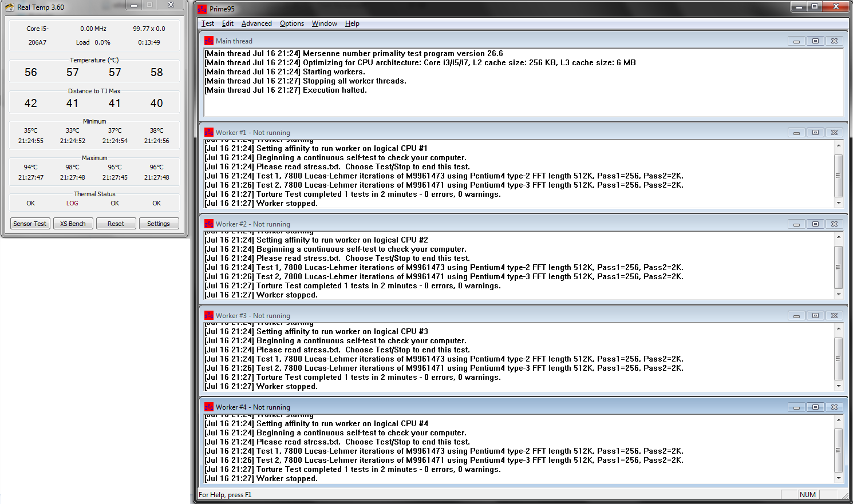Close the Worker #1 child window
The height and width of the screenshot is (504, 853).
[834, 133]
